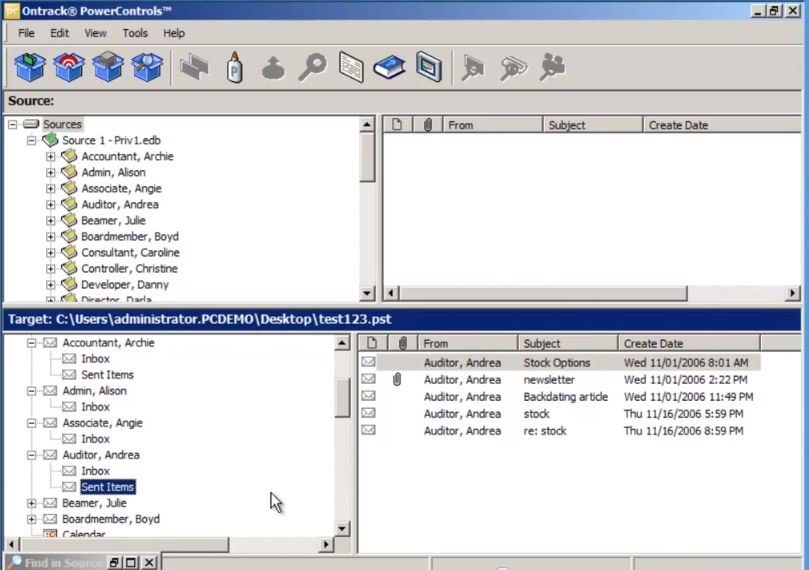Collapse Source 1 - Priv1.edb node

31,140
